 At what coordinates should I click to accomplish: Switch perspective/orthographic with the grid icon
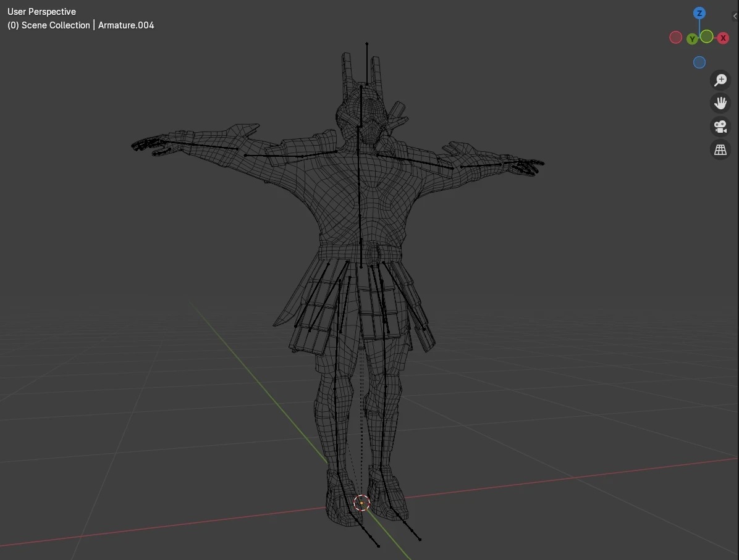[720, 150]
